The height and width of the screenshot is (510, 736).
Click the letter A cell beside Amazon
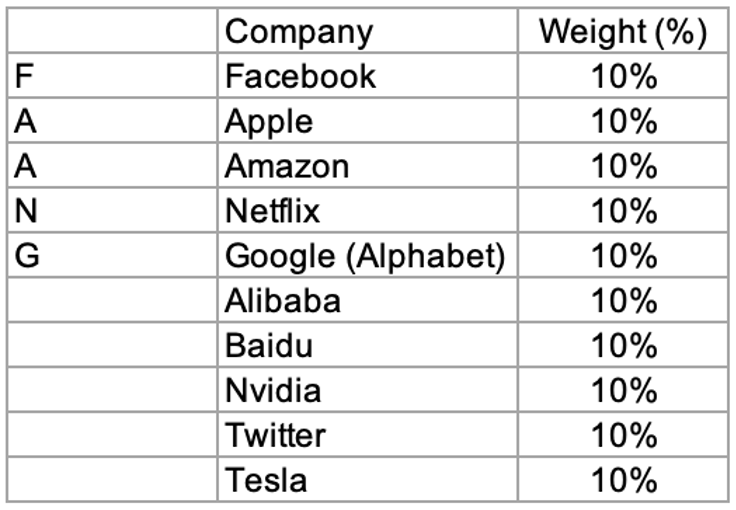point(25,166)
